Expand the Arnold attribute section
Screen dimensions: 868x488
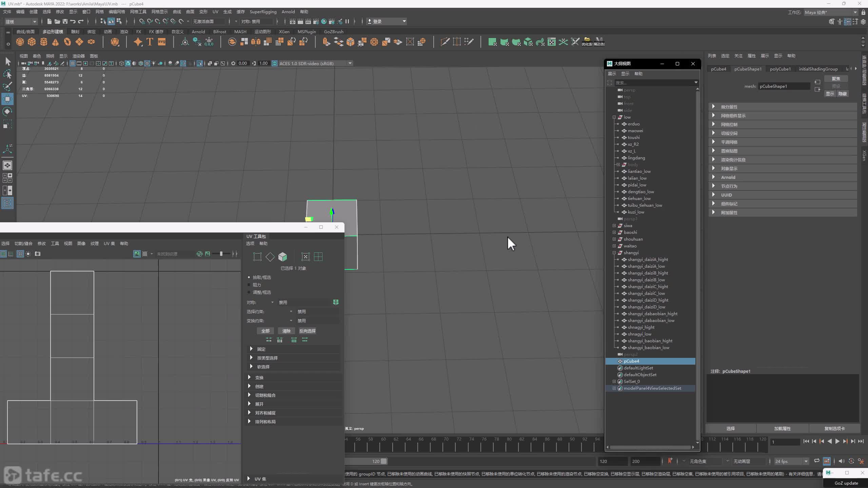[x=713, y=177]
